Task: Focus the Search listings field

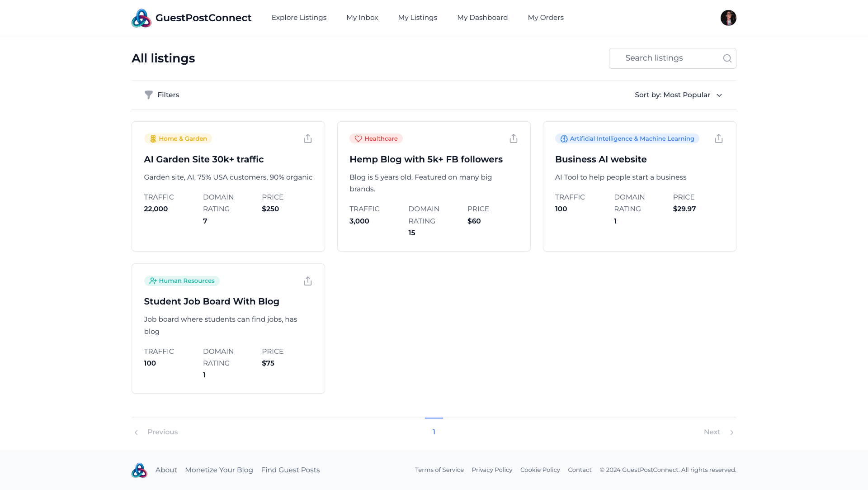Action: point(665,58)
